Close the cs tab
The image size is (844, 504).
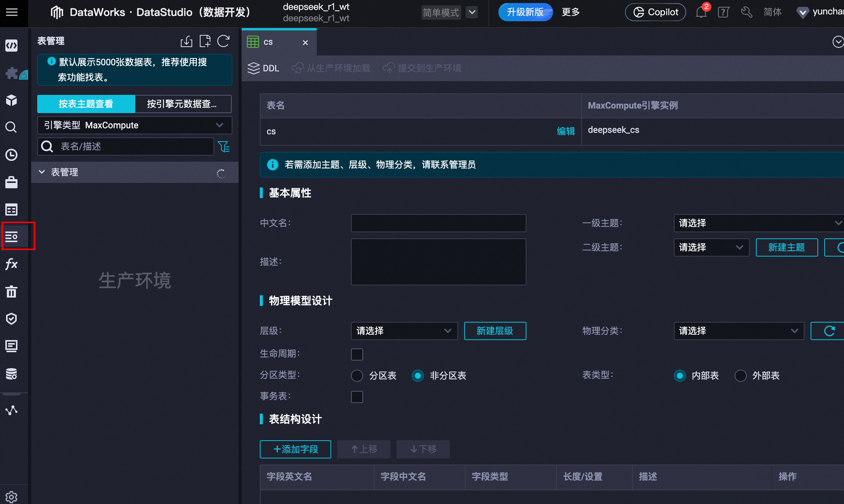pos(305,43)
